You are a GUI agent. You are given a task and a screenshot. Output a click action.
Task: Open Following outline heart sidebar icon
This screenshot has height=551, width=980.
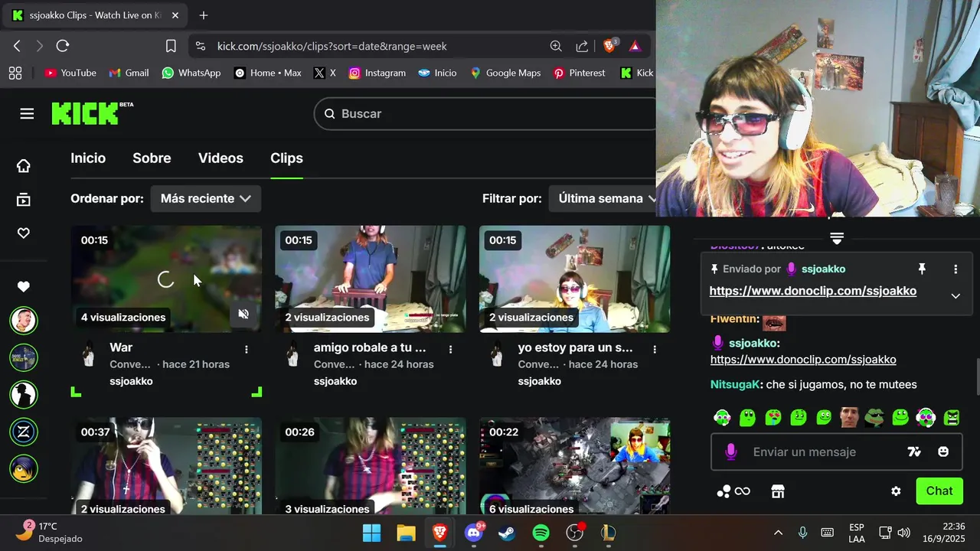pos(24,233)
